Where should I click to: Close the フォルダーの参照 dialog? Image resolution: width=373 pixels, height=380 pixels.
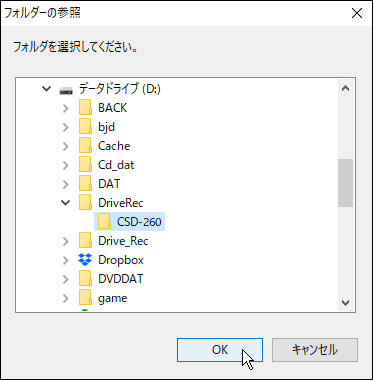pyautogui.click(x=357, y=13)
